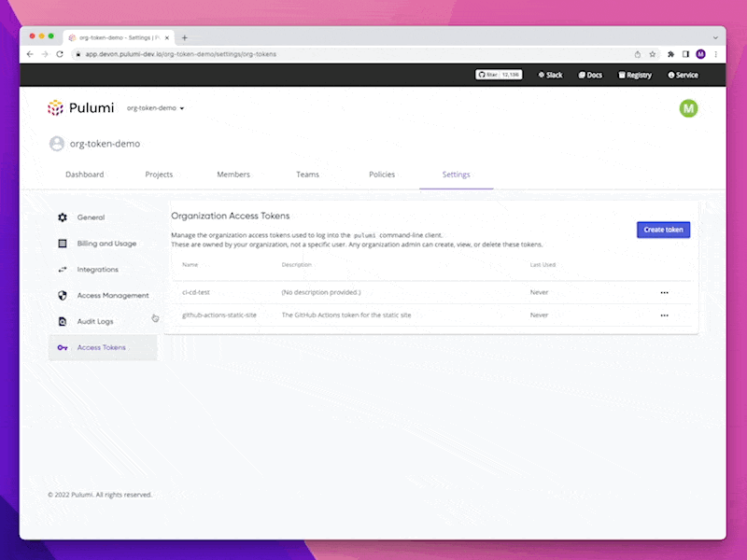Screen dimensions: 747x560
Task: Open more options for ci-cd-test token
Action: point(664,293)
